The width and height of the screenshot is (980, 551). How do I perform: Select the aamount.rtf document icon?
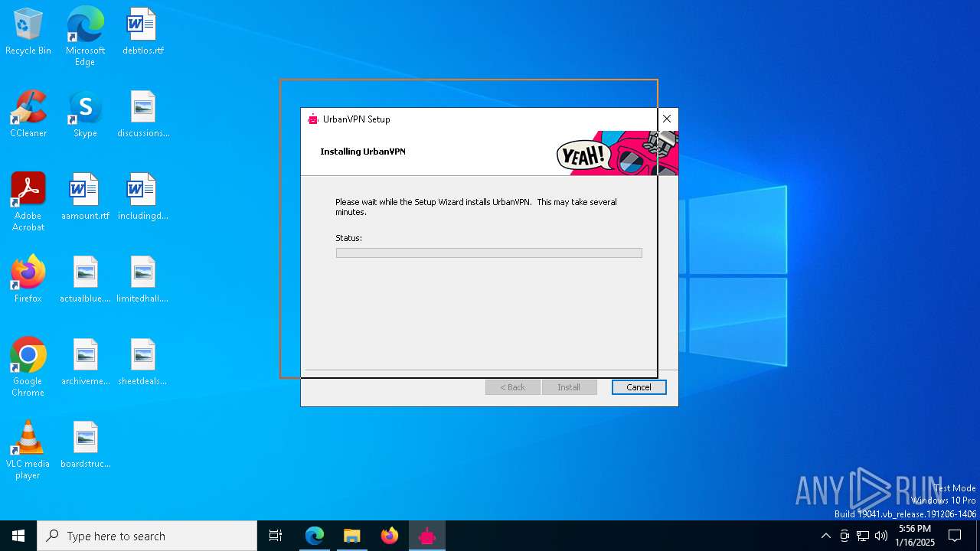click(85, 197)
